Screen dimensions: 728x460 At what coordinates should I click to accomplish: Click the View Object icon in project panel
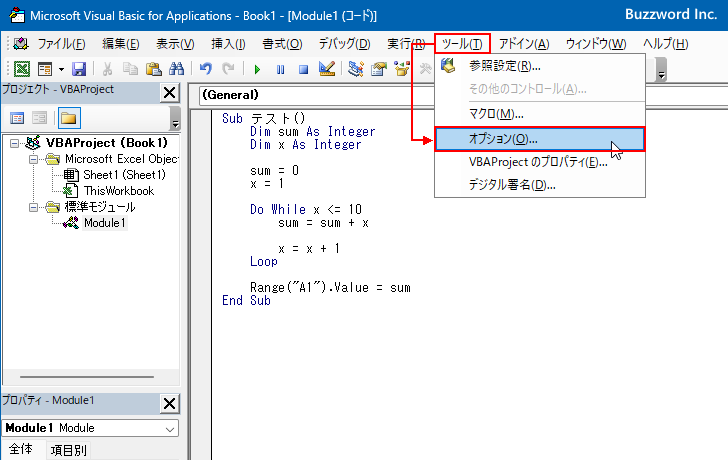[39, 118]
